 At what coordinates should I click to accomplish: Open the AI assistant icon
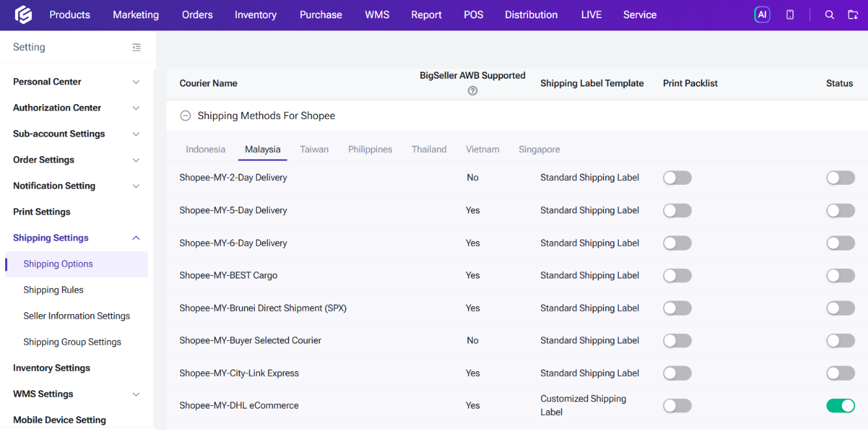762,14
